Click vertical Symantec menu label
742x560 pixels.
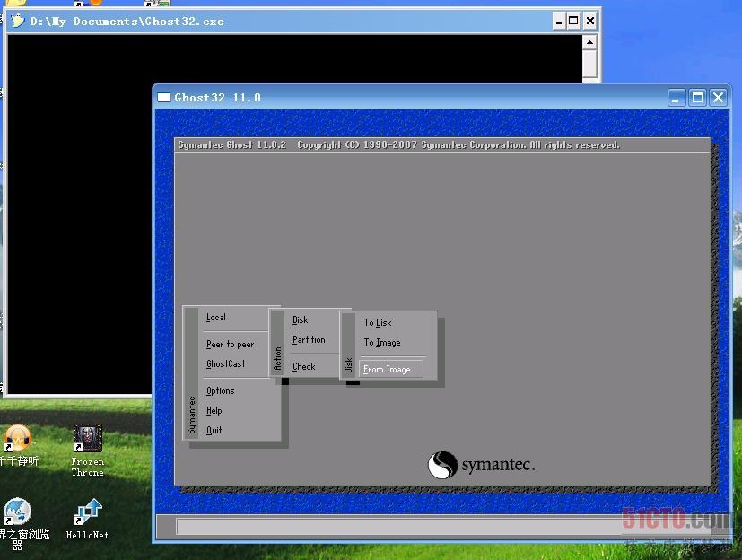coord(191,415)
